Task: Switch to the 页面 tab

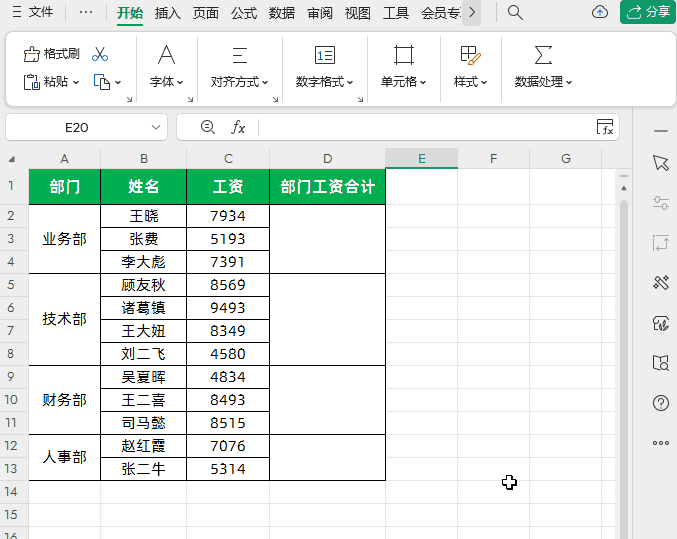Action: [206, 13]
